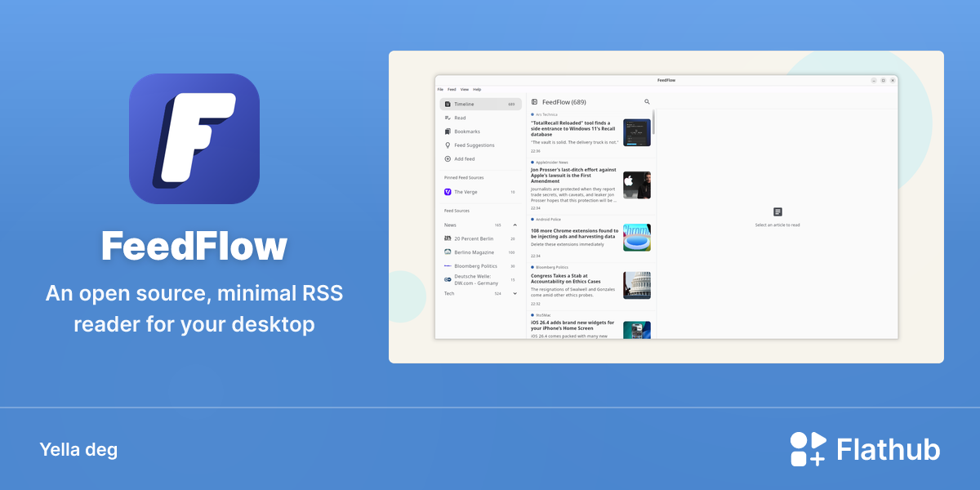Click the Add feed plus icon
This screenshot has height=490, width=980.
pyautogui.click(x=448, y=158)
